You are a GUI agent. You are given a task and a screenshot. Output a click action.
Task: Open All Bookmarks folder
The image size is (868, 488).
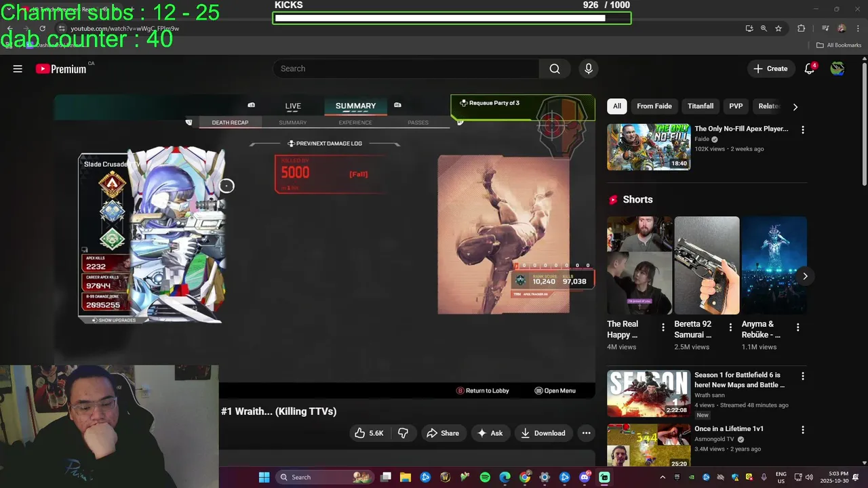coord(839,45)
